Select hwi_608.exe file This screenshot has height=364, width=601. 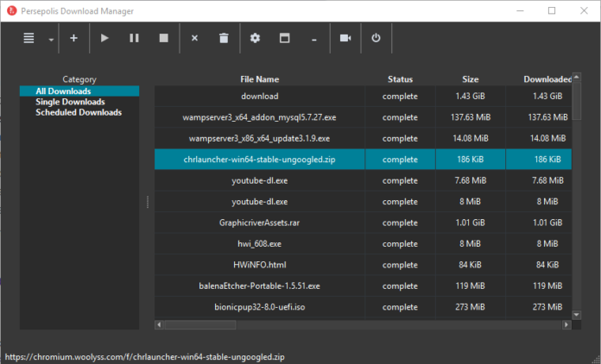click(260, 243)
